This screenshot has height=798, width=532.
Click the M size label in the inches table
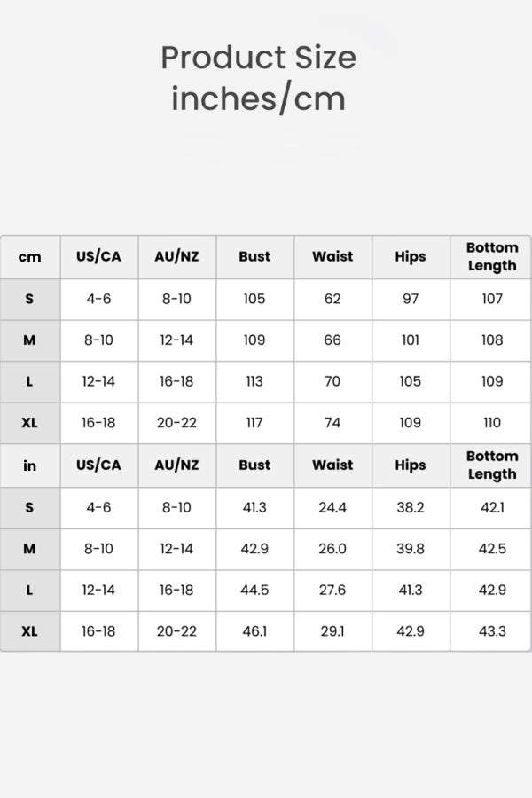[30, 549]
